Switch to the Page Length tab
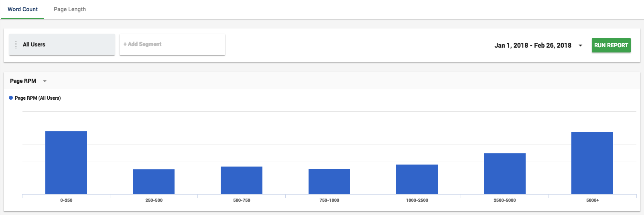The image size is (644, 215). [x=70, y=9]
